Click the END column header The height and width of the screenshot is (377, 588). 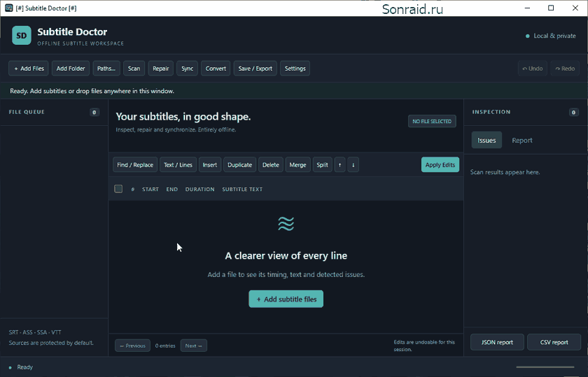point(172,190)
